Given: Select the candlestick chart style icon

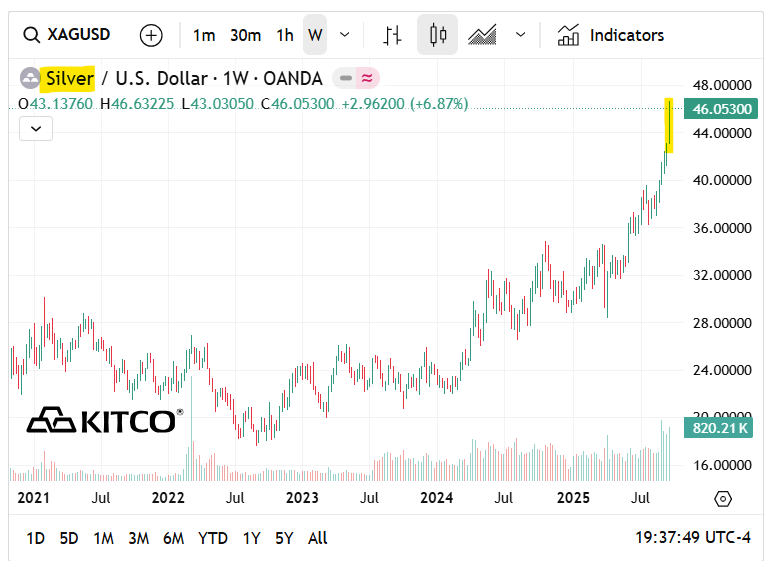Looking at the screenshot, I should pyautogui.click(x=437, y=35).
